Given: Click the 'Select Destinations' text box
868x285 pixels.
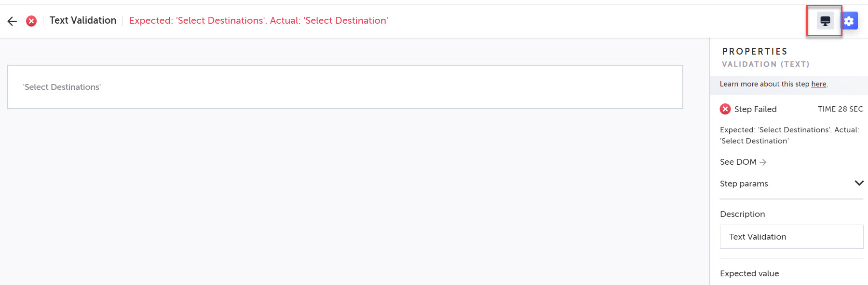Looking at the screenshot, I should click(x=345, y=87).
